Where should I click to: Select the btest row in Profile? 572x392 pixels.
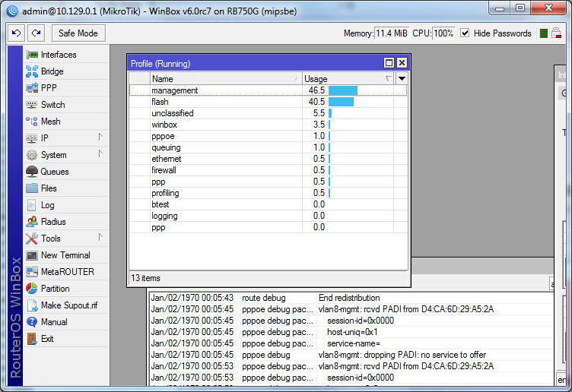click(x=268, y=204)
